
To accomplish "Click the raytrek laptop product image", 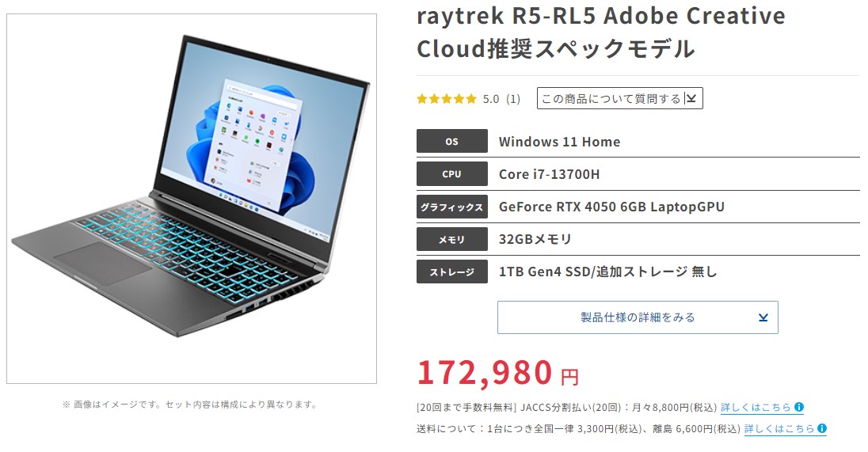I will 192,199.
